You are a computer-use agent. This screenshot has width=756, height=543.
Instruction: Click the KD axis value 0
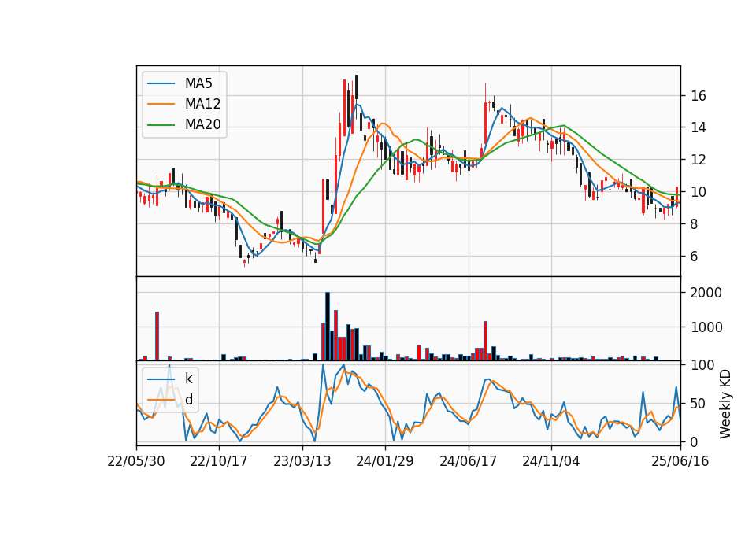pyautogui.click(x=695, y=441)
